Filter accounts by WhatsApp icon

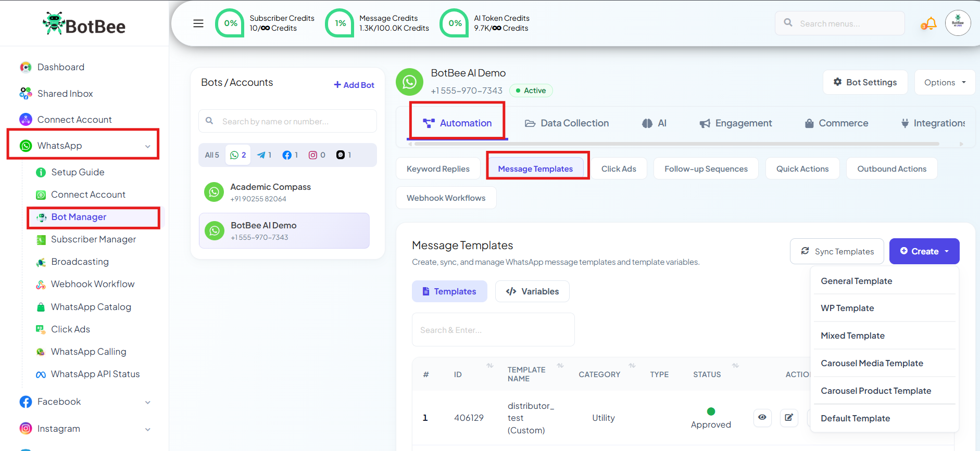238,155
